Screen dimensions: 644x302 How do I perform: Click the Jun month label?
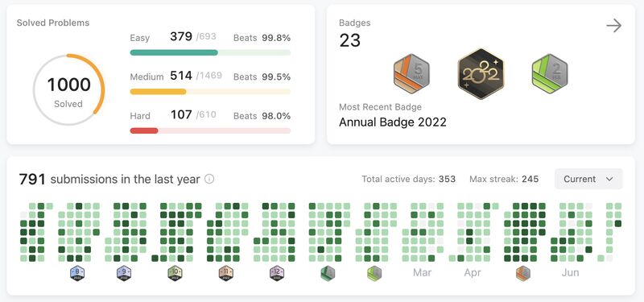point(570,272)
